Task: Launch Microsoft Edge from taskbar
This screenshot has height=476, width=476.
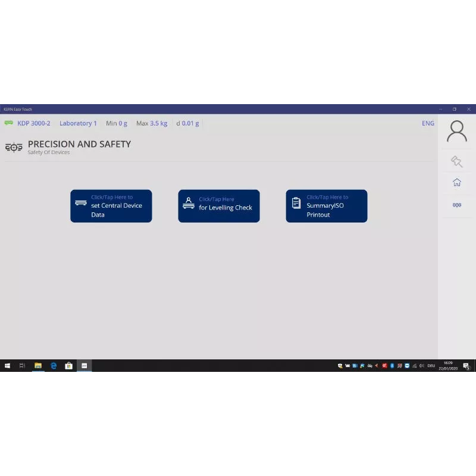Action: tap(54, 366)
